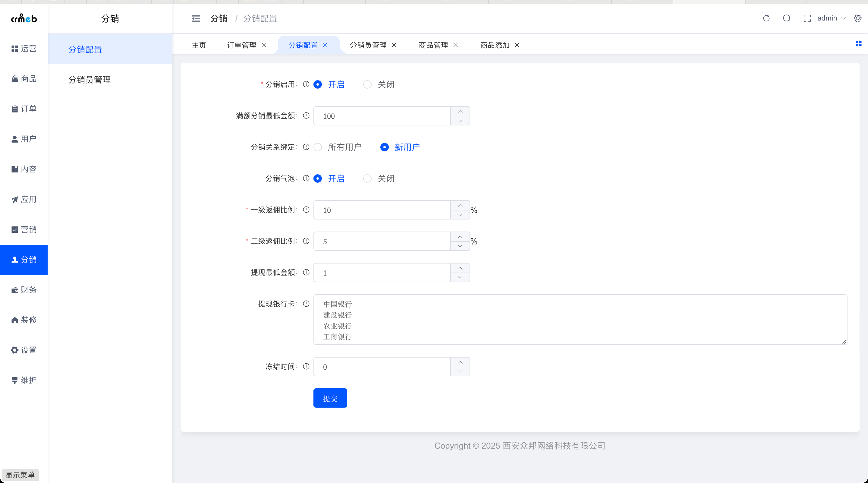Viewport: 868px width, 483px height.
Task: Increase the 一级返佣比例 value with the up arrow
Action: click(x=460, y=206)
